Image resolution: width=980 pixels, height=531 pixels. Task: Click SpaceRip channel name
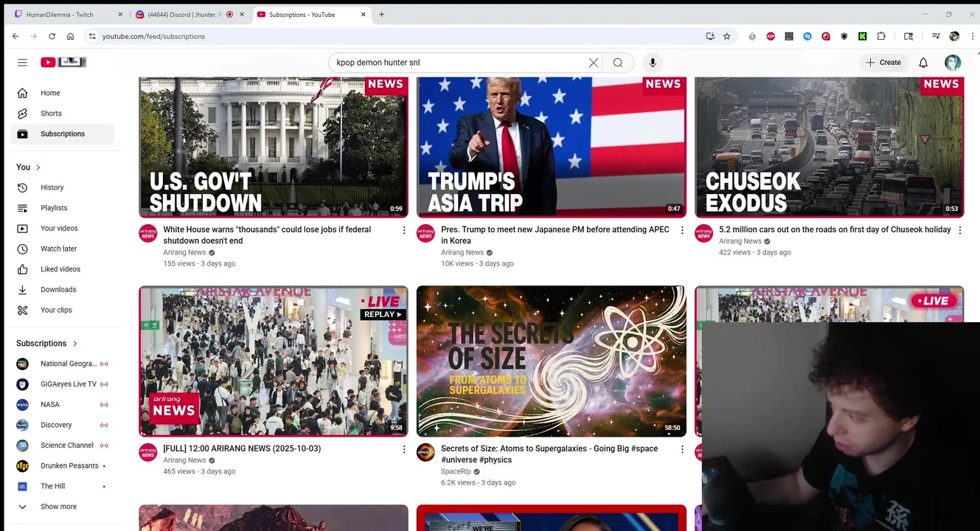click(456, 472)
